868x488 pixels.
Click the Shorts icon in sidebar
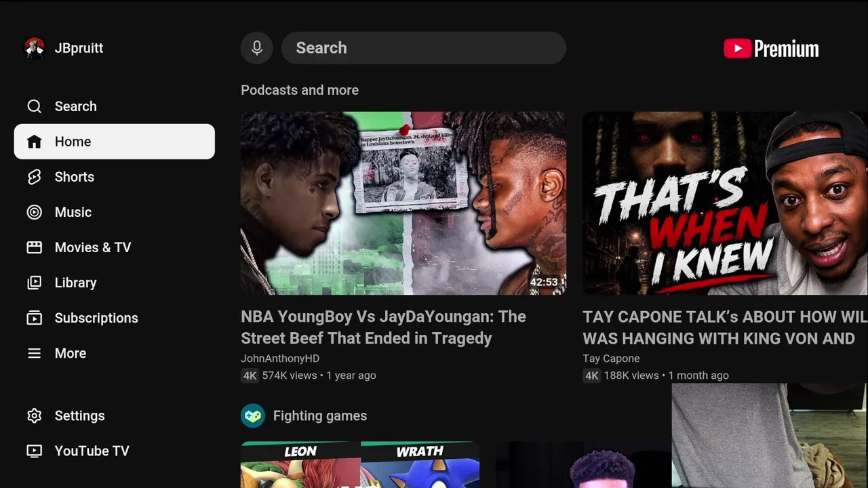[35, 177]
